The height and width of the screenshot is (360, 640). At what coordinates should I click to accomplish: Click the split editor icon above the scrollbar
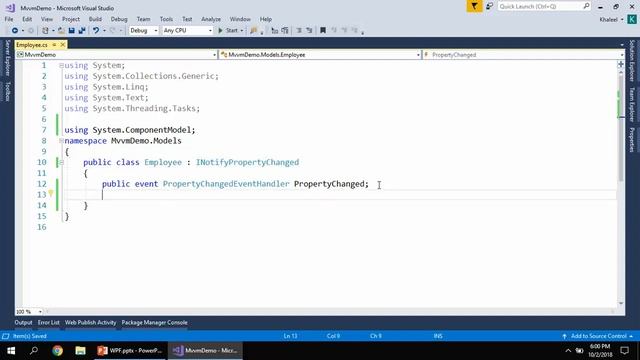click(x=621, y=64)
